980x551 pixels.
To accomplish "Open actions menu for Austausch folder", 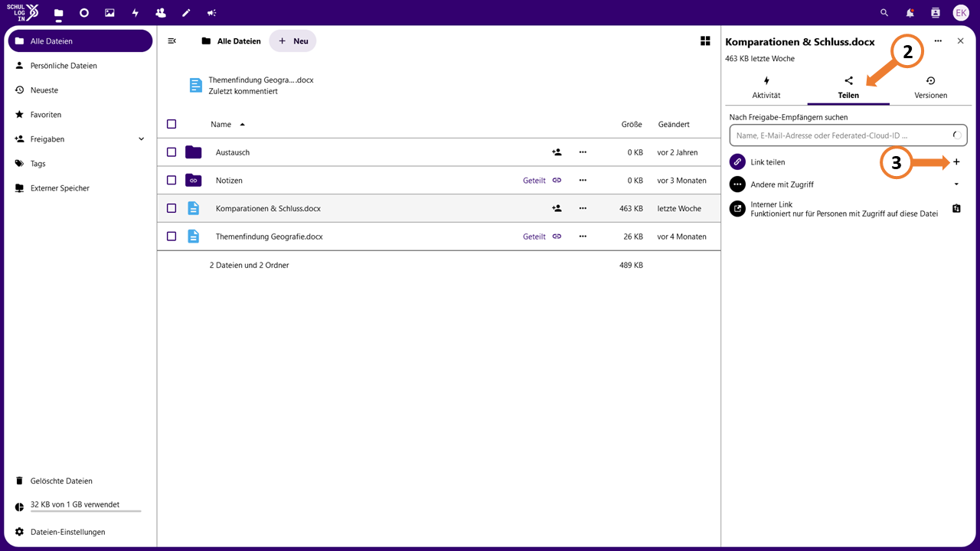I will (x=583, y=152).
